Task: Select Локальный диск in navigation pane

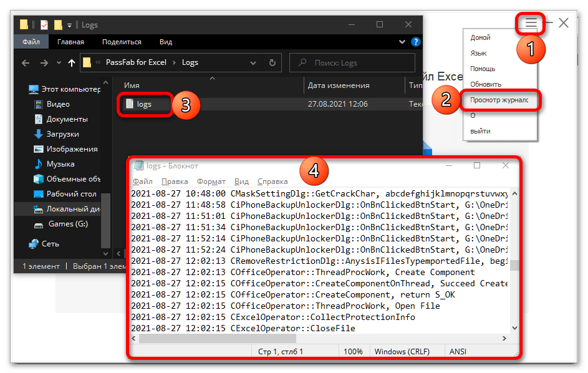Action: 67,209
